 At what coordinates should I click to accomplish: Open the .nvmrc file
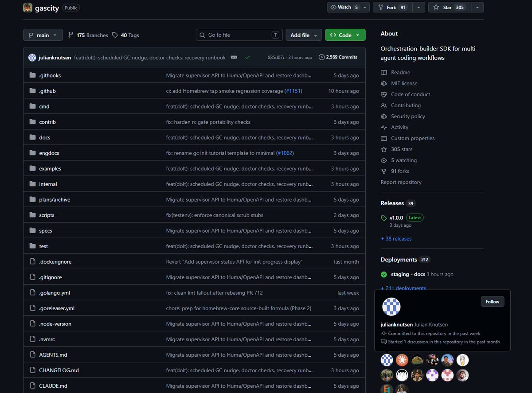(47, 339)
